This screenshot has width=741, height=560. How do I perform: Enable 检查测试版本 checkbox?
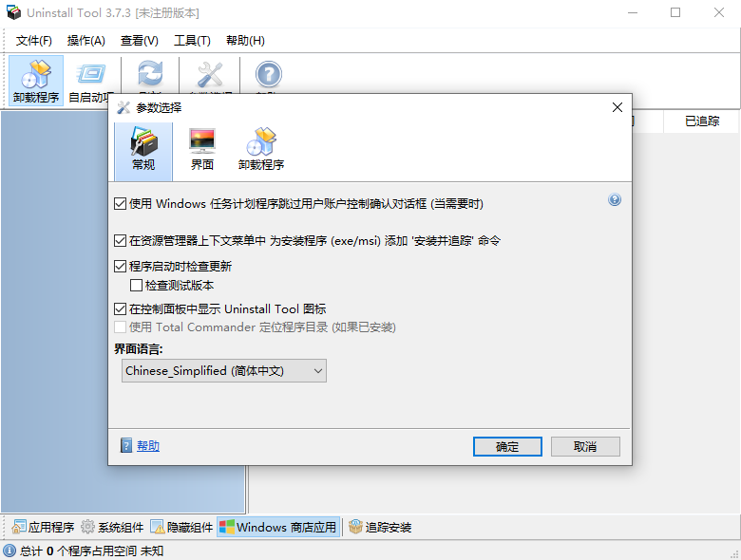point(136,285)
